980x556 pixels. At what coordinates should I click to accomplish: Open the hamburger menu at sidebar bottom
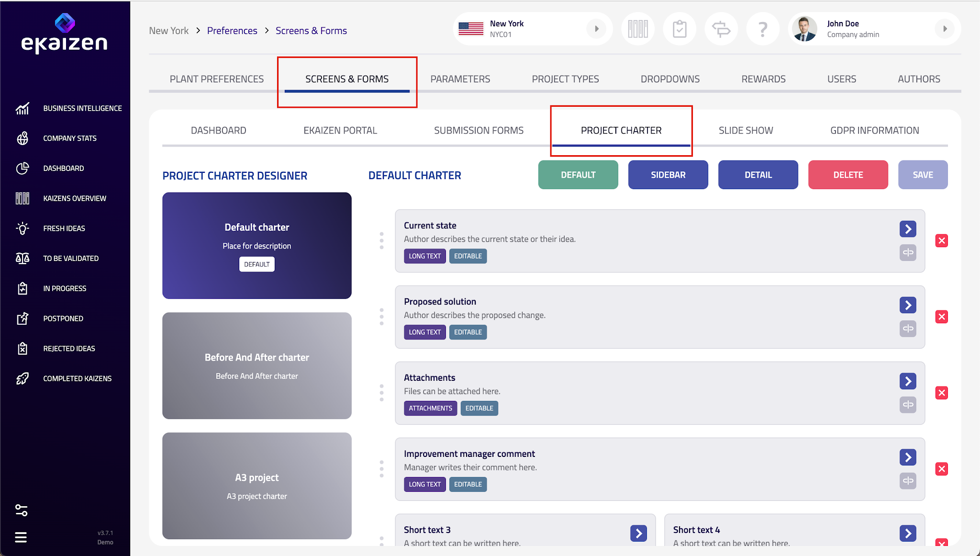[21, 537]
